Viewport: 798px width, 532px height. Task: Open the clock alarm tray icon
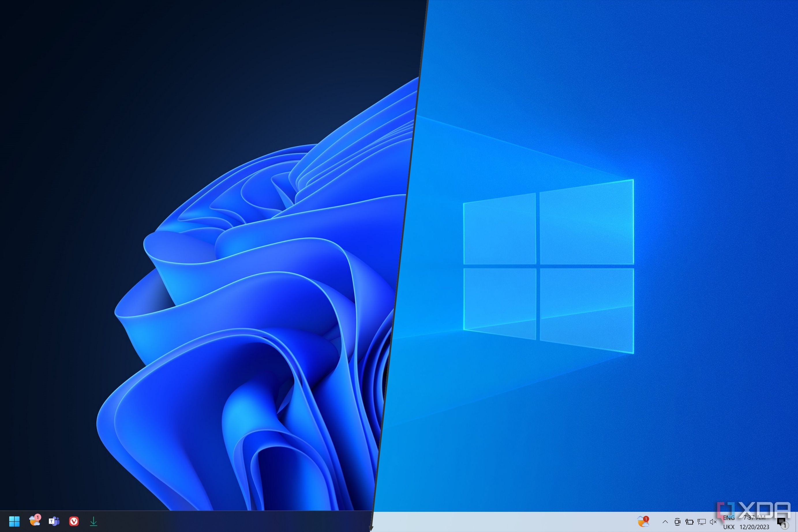pos(678,522)
